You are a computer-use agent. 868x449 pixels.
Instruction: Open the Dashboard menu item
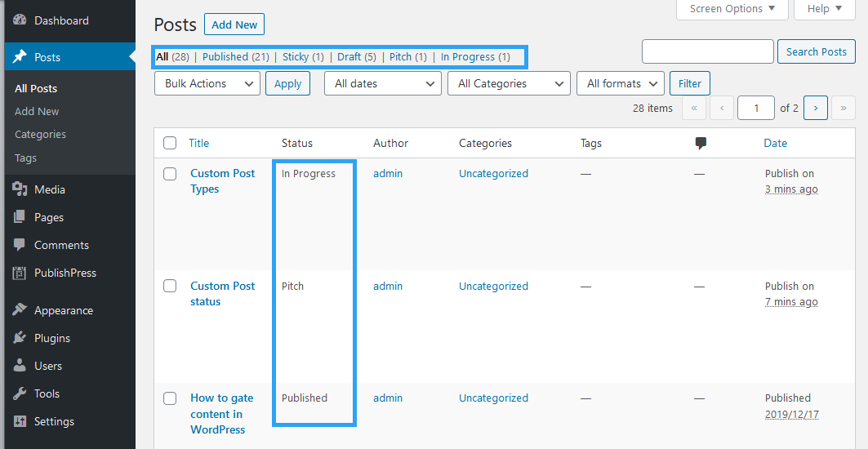click(61, 20)
